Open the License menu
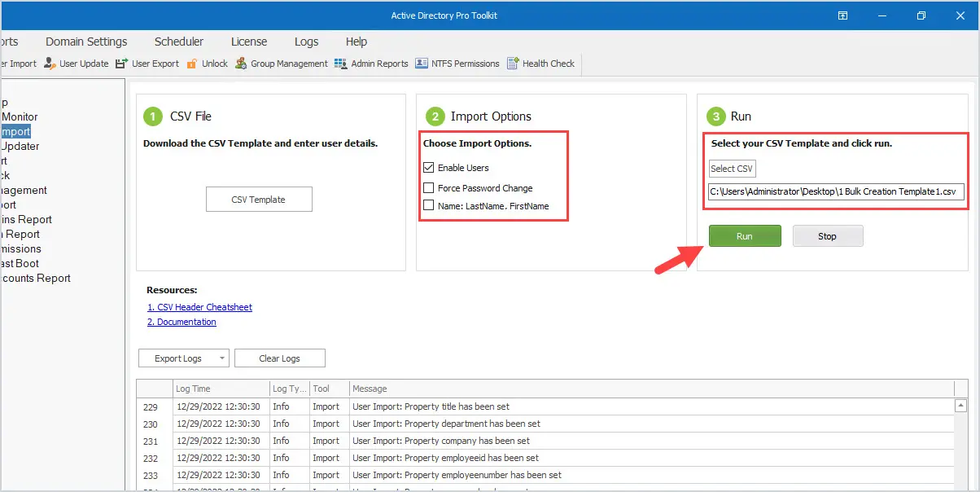 [249, 42]
